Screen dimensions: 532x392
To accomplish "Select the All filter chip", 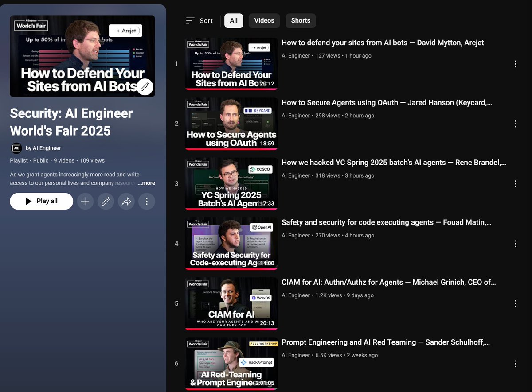I will (x=234, y=20).
